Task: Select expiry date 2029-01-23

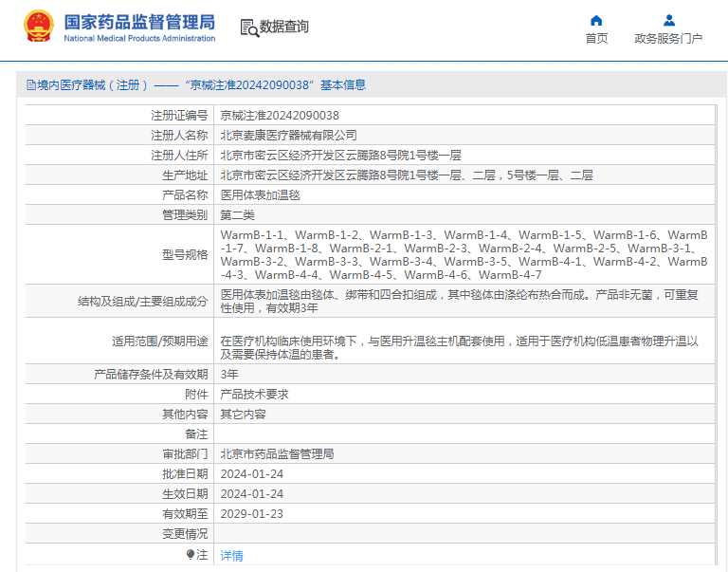Action: click(x=251, y=514)
